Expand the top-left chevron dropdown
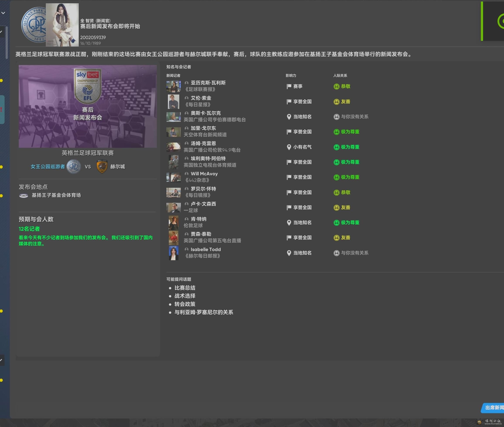The height and width of the screenshot is (427, 504). 3,13
